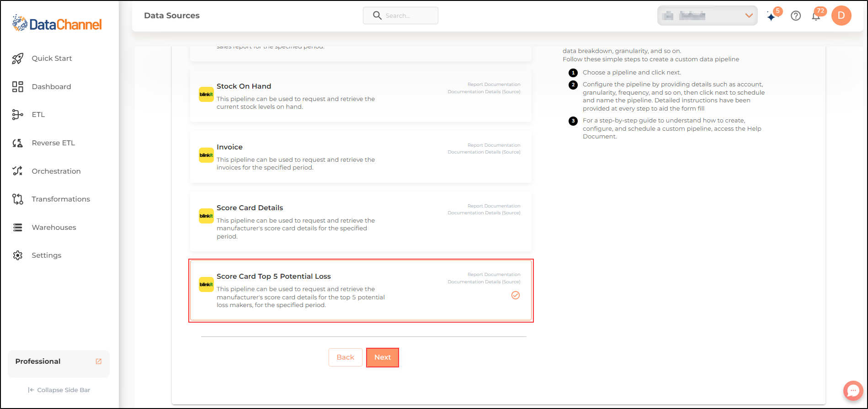Click the Transformations icon
The image size is (868, 409).
17,199
